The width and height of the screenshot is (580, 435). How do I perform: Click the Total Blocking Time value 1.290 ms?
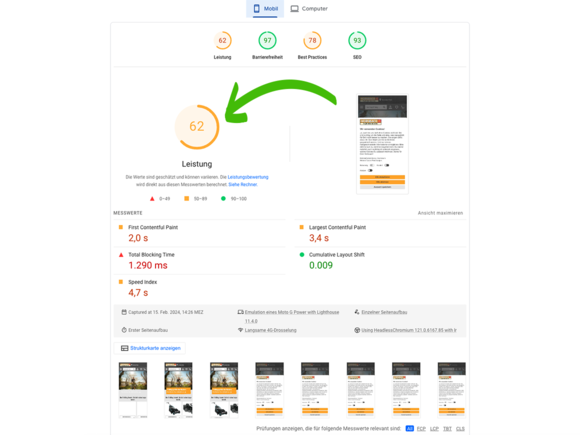coord(148,266)
